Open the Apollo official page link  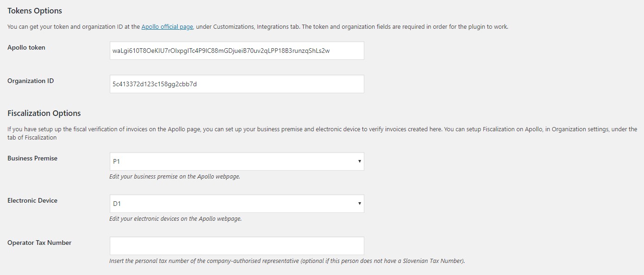167,27
